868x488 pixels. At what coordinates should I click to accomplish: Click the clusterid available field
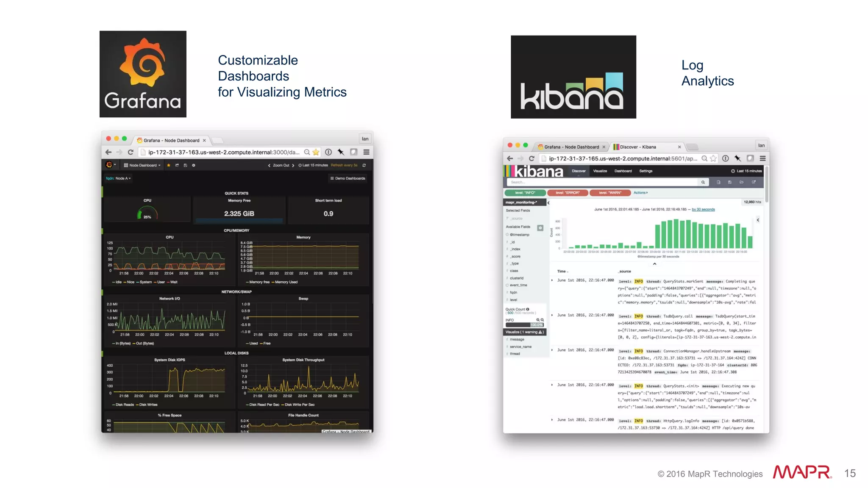pyautogui.click(x=517, y=278)
